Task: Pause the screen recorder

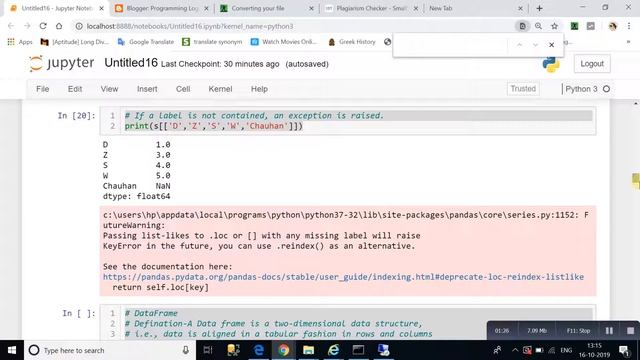Action: pos(609,331)
